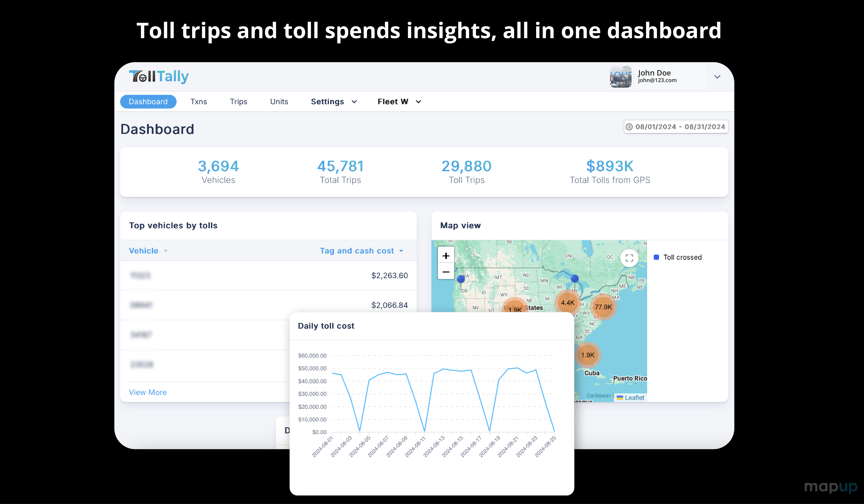Switch to the Txns tab
The height and width of the screenshot is (504, 864).
[x=199, y=101]
